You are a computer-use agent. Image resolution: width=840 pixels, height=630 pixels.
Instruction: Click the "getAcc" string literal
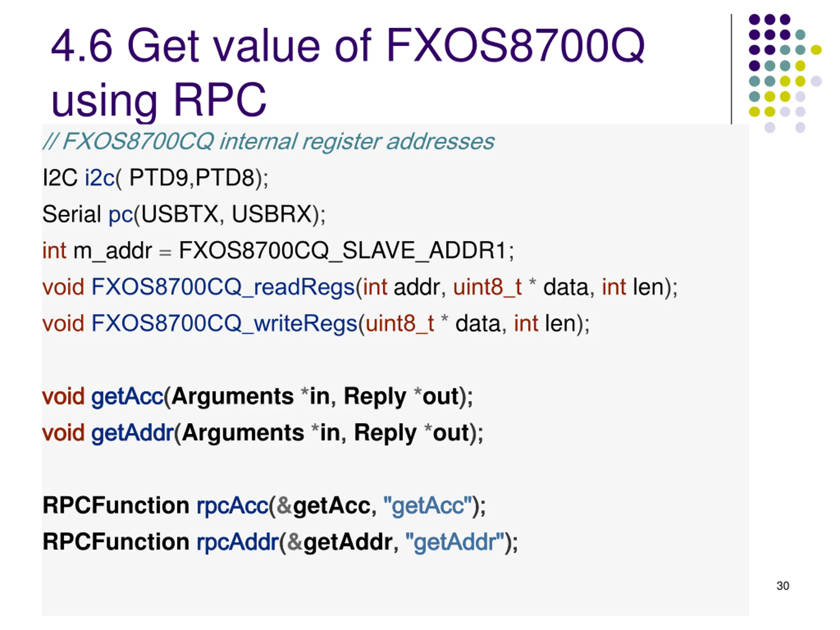(428, 505)
